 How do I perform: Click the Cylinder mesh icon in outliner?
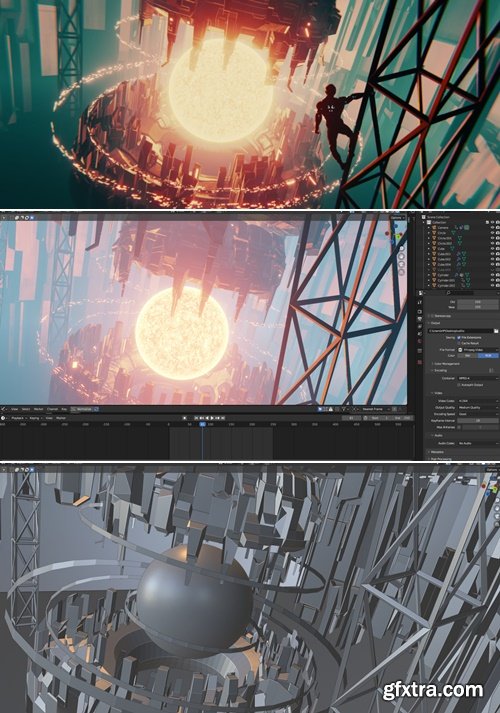pos(434,275)
